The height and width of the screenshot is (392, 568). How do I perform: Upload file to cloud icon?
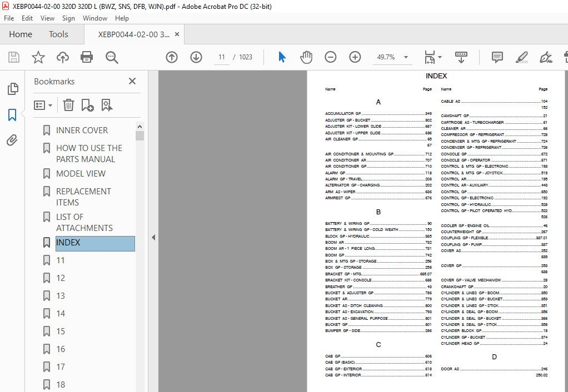[x=63, y=57]
